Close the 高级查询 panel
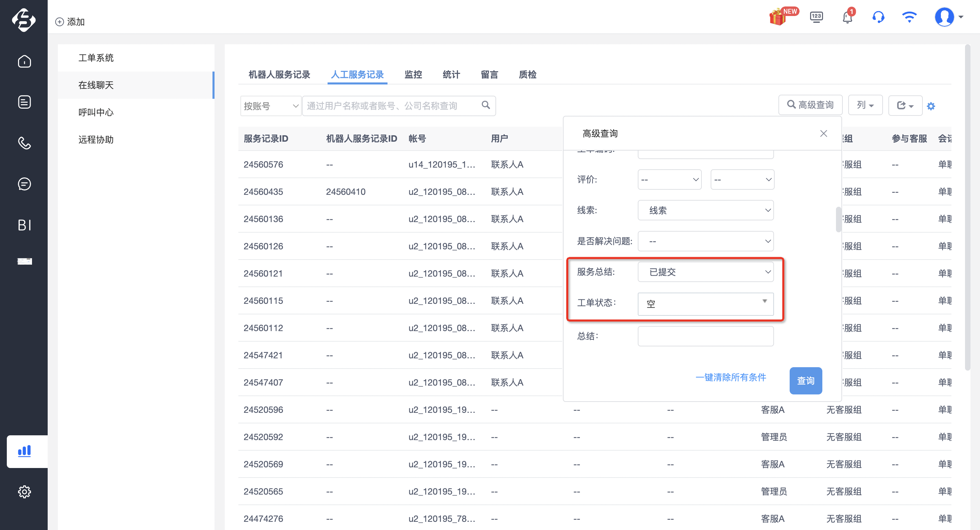980x530 pixels. [823, 133]
